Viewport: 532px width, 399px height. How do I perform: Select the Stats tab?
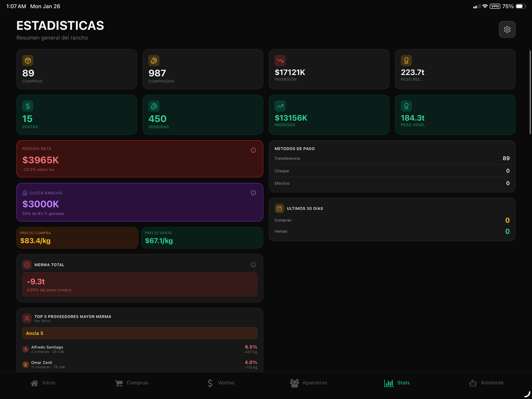click(397, 383)
